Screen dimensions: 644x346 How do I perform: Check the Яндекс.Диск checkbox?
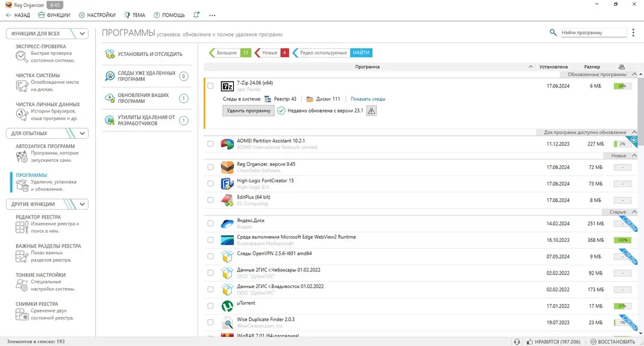(x=211, y=223)
